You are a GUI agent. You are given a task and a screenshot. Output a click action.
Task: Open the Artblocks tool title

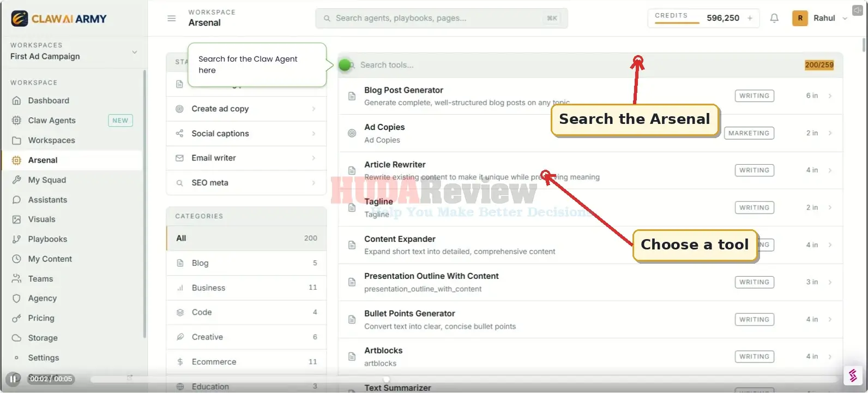(383, 350)
